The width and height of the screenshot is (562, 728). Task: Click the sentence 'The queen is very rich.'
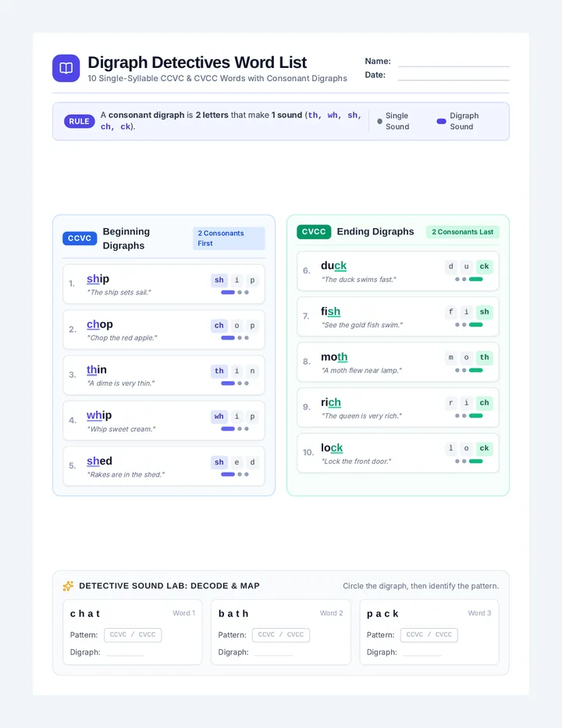click(x=361, y=416)
